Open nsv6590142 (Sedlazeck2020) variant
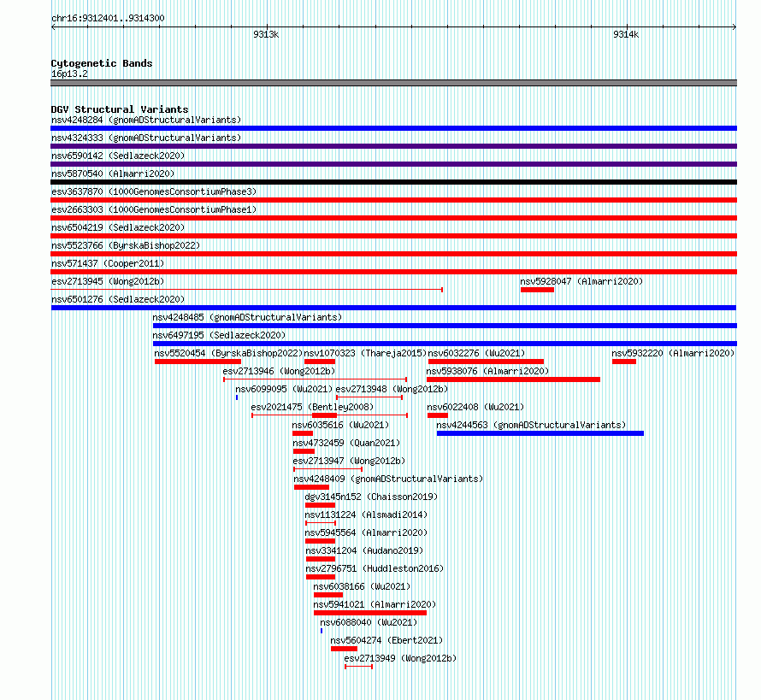The image size is (761, 700). (118, 156)
